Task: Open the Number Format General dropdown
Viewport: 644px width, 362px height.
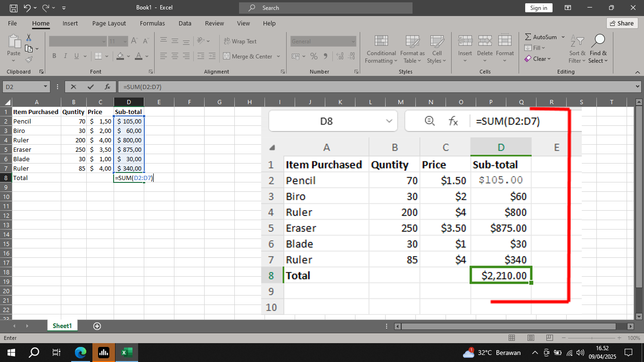Action: tap(353, 41)
